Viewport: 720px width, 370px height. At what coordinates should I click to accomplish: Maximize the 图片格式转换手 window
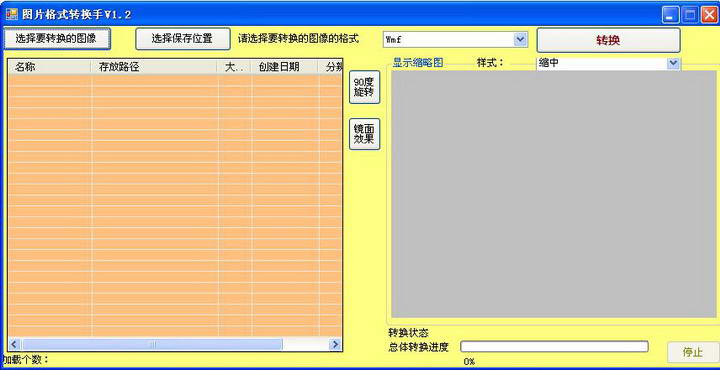690,16
